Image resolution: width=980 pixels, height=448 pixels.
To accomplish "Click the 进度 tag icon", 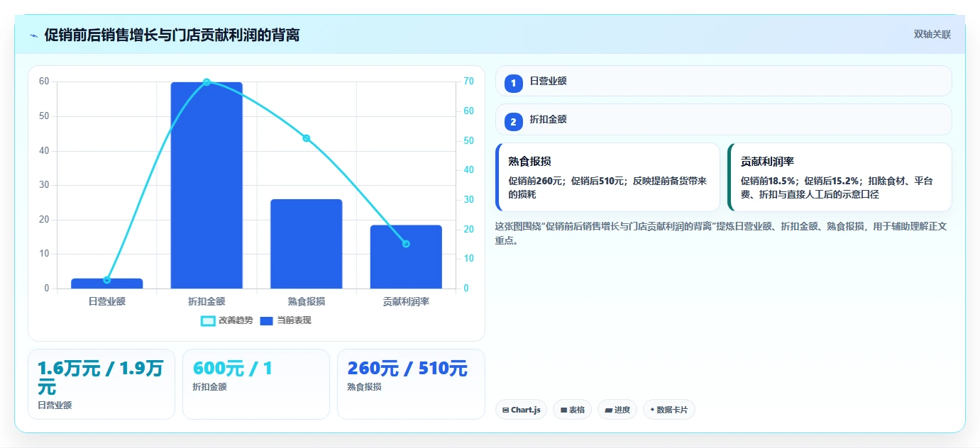I will coord(609,410).
